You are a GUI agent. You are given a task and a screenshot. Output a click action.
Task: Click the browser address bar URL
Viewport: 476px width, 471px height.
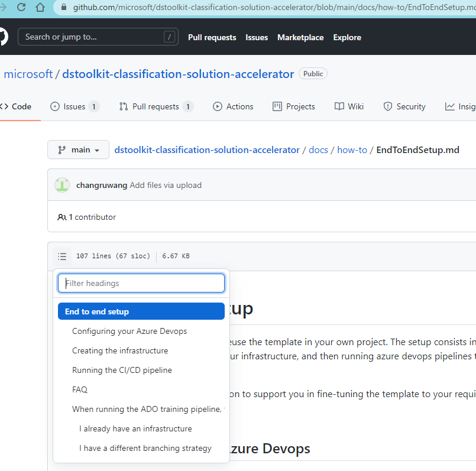[x=274, y=7]
